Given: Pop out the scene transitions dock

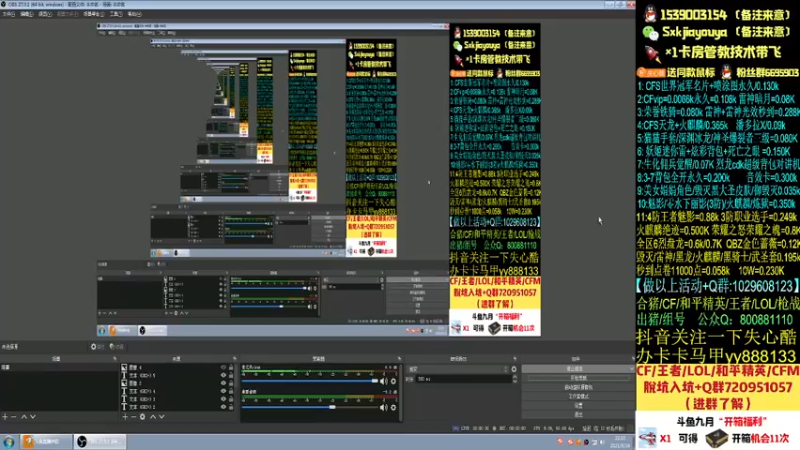Looking at the screenshot, I should tap(515, 359).
